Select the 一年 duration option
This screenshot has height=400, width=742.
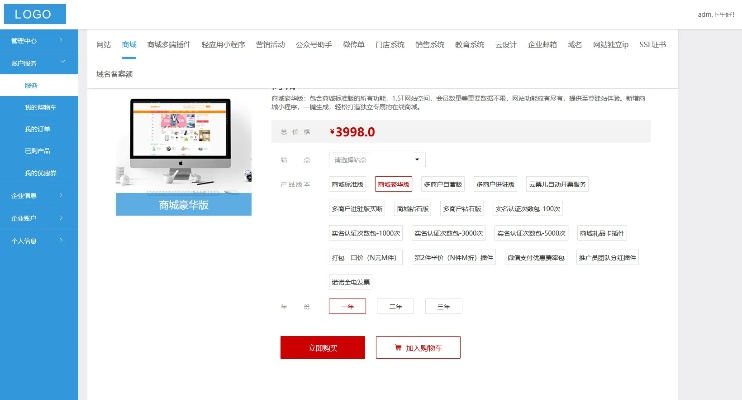(349, 306)
